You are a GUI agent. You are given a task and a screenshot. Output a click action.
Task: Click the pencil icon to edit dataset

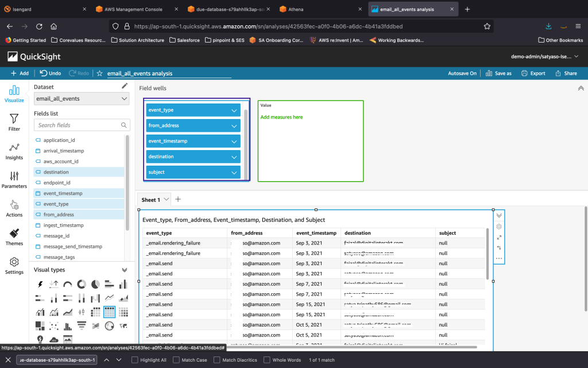pos(125,86)
